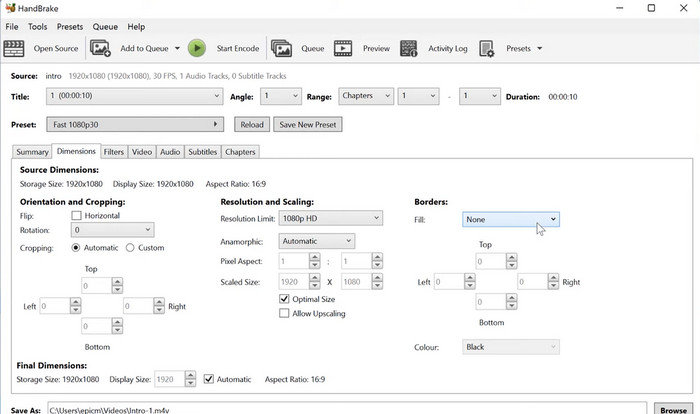This screenshot has width=700, height=414.
Task: Switch to the Subtitles tab
Action: (202, 152)
